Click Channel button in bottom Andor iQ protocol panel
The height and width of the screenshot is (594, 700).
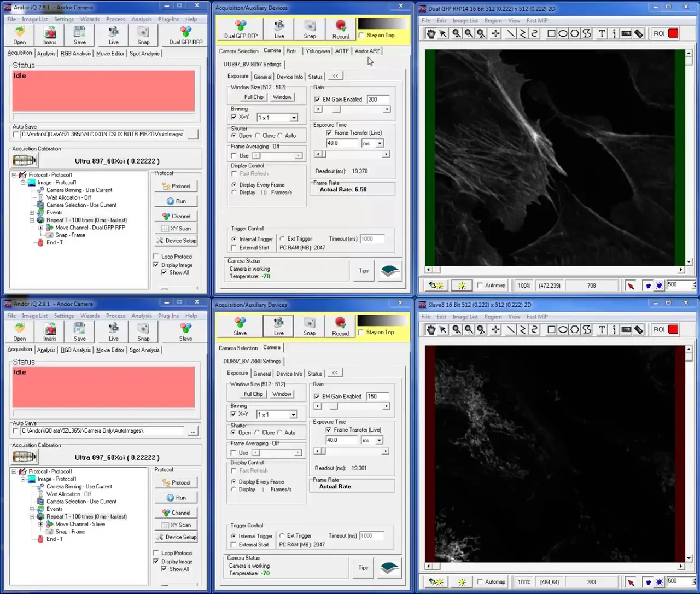pyautogui.click(x=177, y=513)
